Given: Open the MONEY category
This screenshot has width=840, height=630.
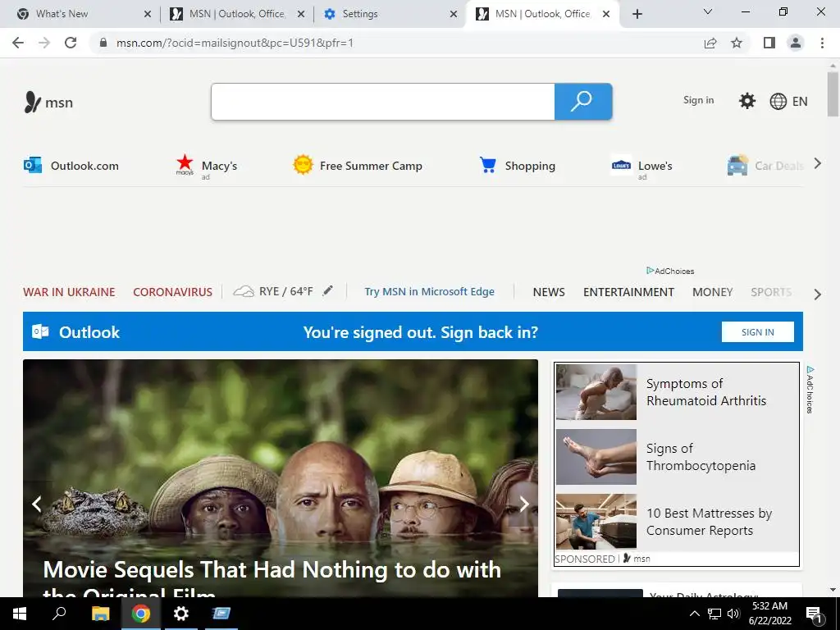Looking at the screenshot, I should click(713, 292).
